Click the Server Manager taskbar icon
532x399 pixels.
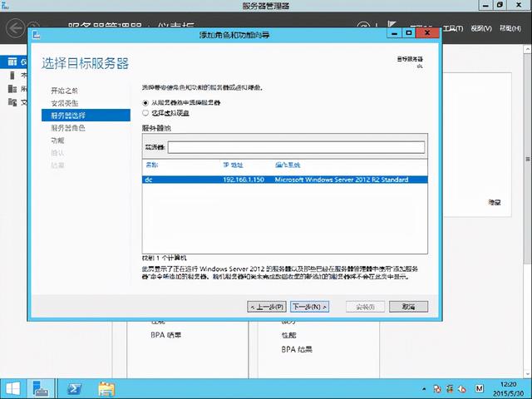click(41, 389)
